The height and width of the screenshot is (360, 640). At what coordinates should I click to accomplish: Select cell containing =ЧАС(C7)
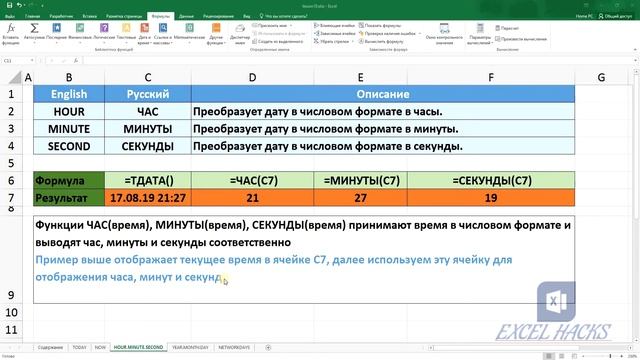253,180
